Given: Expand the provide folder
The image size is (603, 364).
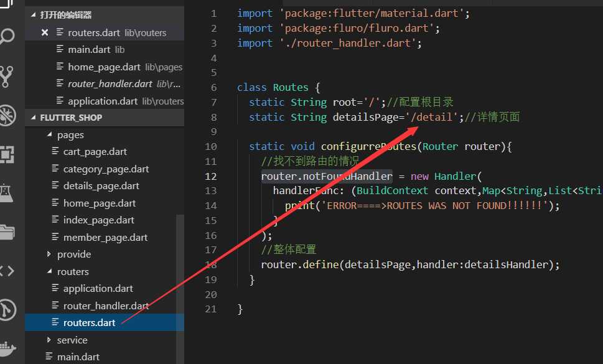Looking at the screenshot, I should click(49, 254).
